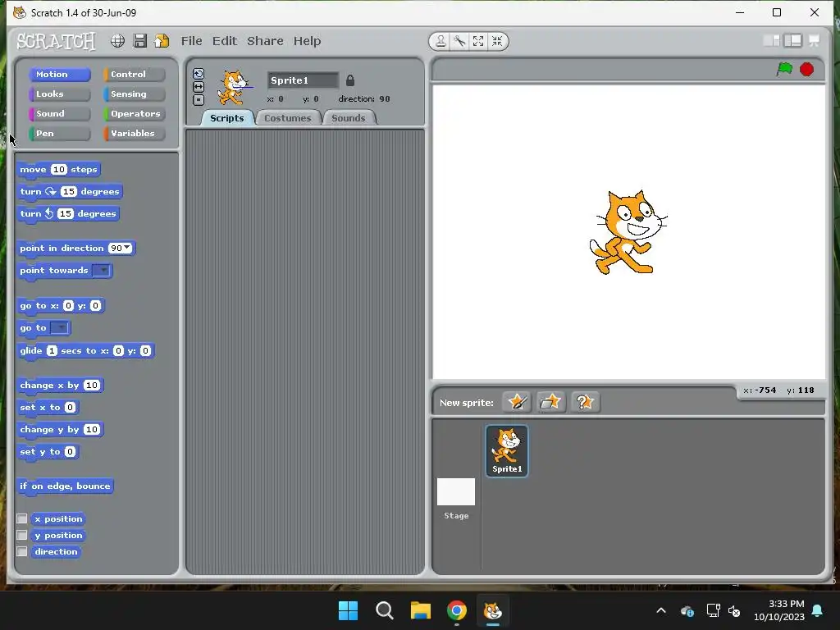Set rotation style to can rotate
840x630 pixels.
pyautogui.click(x=199, y=74)
